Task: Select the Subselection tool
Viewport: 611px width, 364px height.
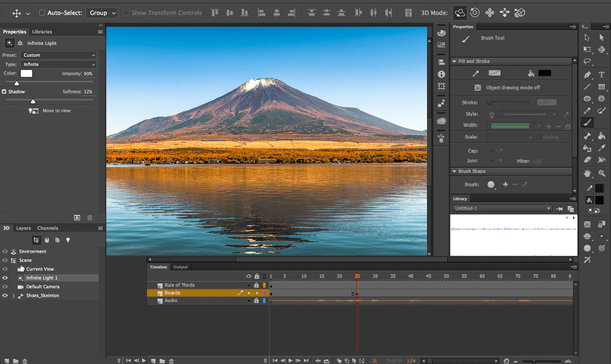Action: click(601, 38)
